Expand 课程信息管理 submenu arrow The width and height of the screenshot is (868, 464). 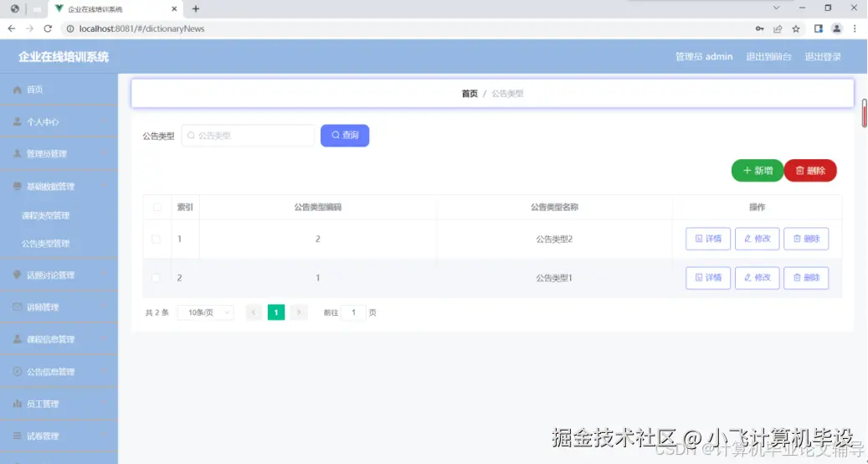pyautogui.click(x=104, y=339)
